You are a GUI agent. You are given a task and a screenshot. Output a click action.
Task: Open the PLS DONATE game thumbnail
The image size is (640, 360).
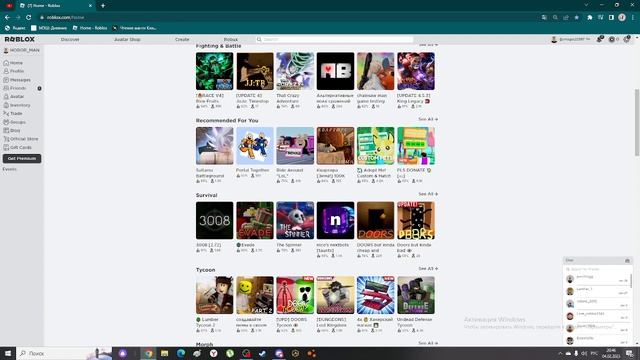coord(416,146)
